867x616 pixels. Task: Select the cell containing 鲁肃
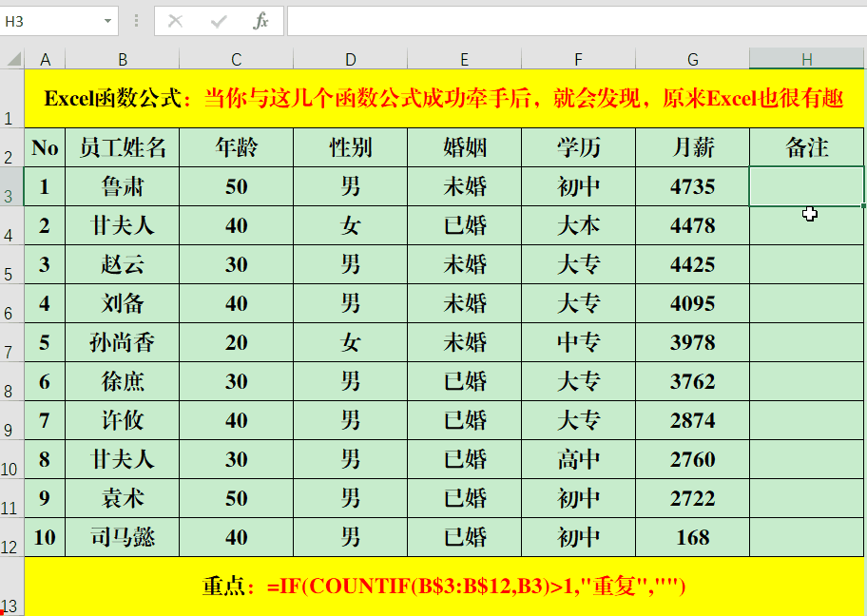coord(122,186)
